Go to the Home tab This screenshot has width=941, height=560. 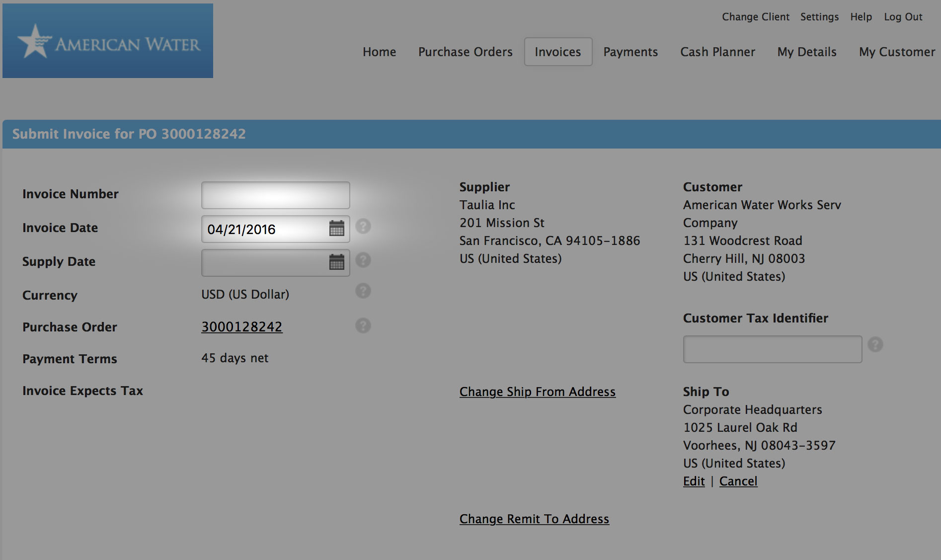(380, 52)
